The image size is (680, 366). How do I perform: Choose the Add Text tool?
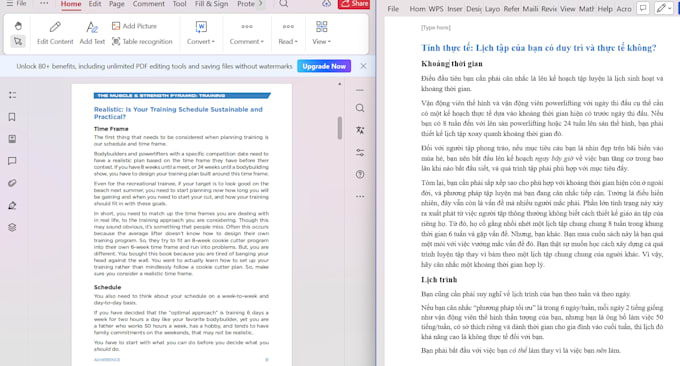(x=92, y=33)
